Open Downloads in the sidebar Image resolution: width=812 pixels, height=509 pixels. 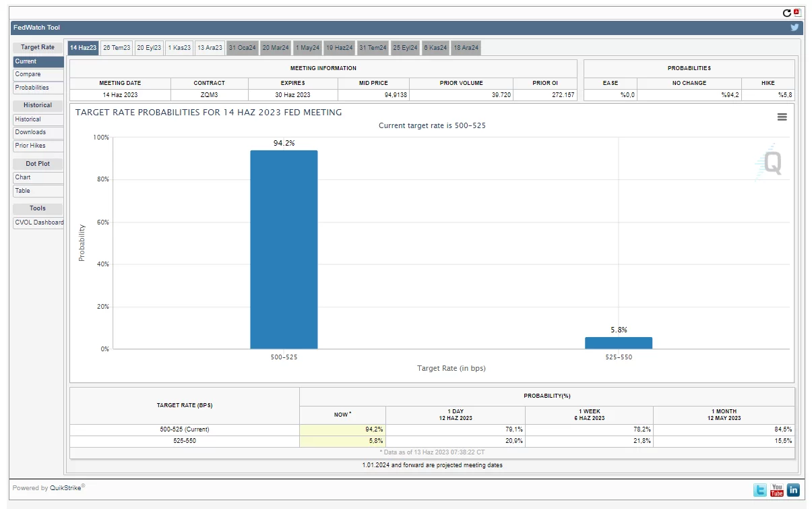pos(38,132)
